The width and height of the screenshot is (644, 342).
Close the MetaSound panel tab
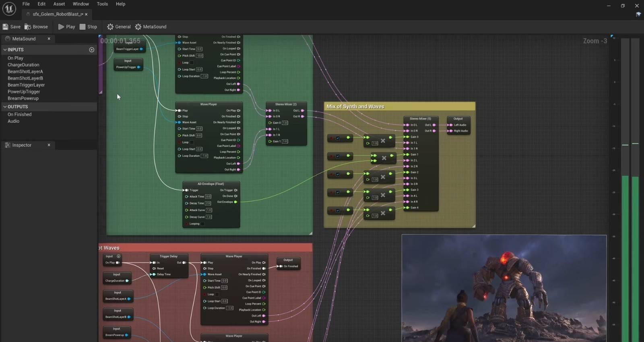pyautogui.click(x=49, y=39)
